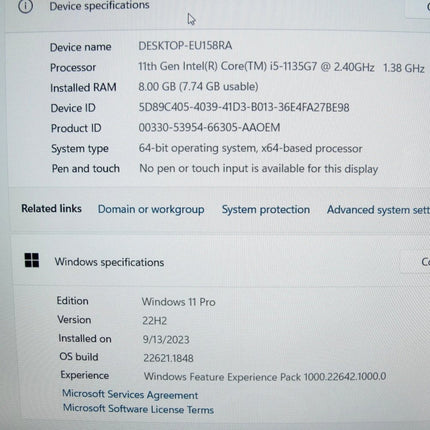
Task: Open the Domain or workgroup link
Action: [x=151, y=209]
